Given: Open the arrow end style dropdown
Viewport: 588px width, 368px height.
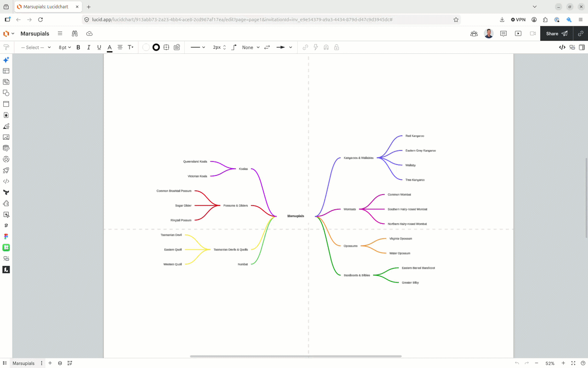Looking at the screenshot, I should [x=284, y=47].
